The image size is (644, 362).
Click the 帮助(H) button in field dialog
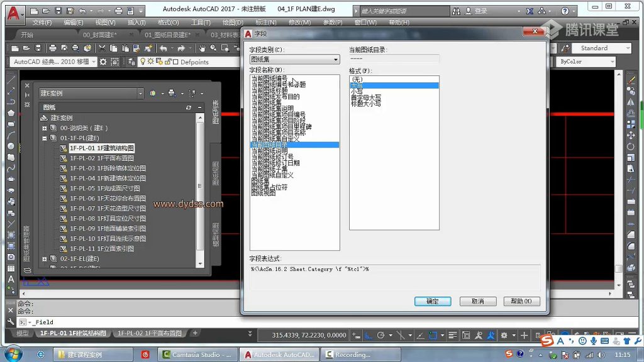[521, 301]
